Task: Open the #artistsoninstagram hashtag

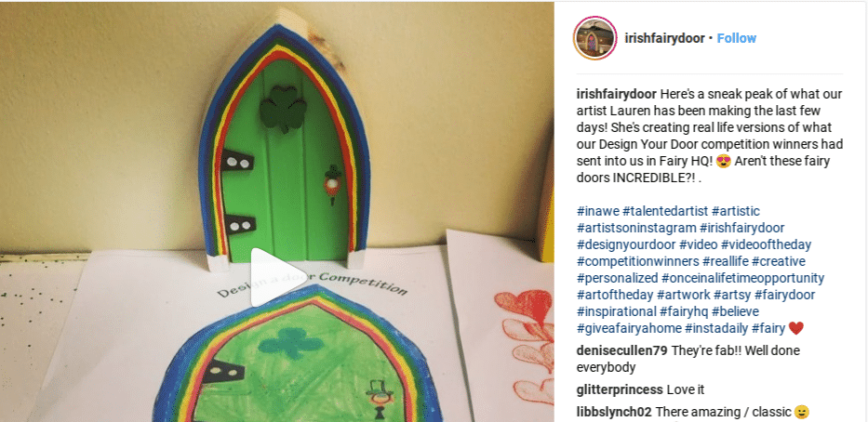Action: coord(636,228)
